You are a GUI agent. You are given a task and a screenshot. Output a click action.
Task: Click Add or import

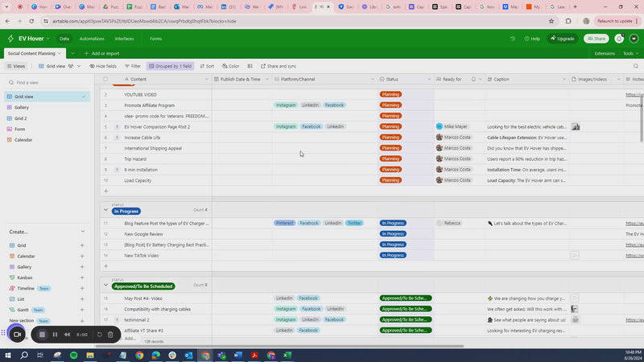point(101,53)
